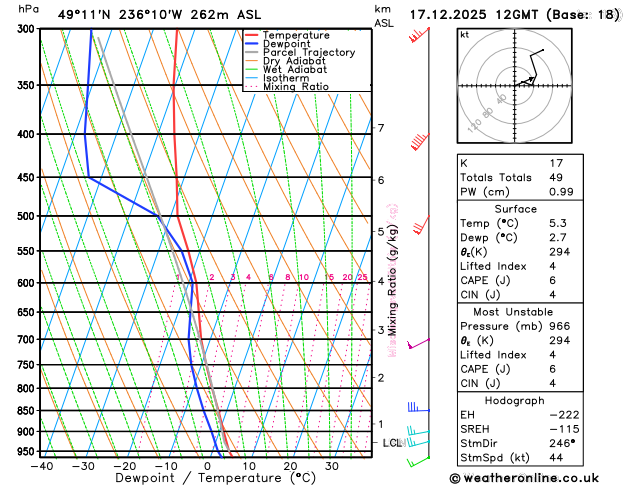Click the mixing ratio label 10 at 600 hPa
This screenshot has height=486, width=629.
(304, 277)
